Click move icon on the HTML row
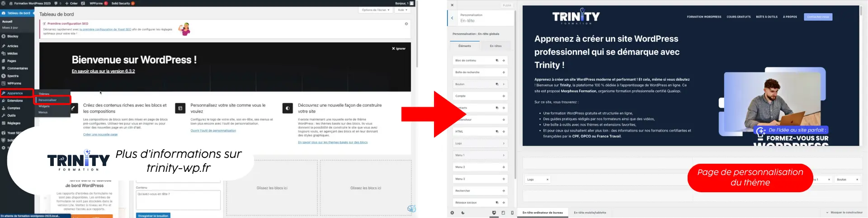The image size is (868, 218). pyautogui.click(x=504, y=132)
